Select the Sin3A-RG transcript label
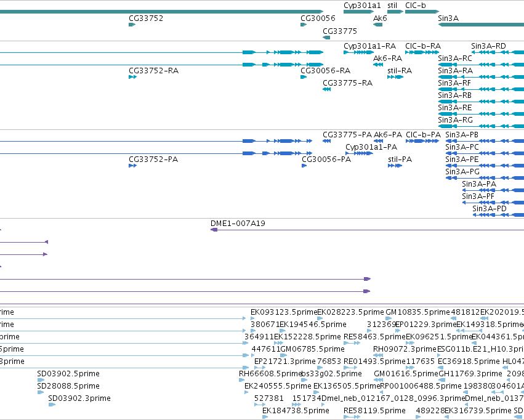The width and height of the screenshot is (524, 420). (x=455, y=120)
